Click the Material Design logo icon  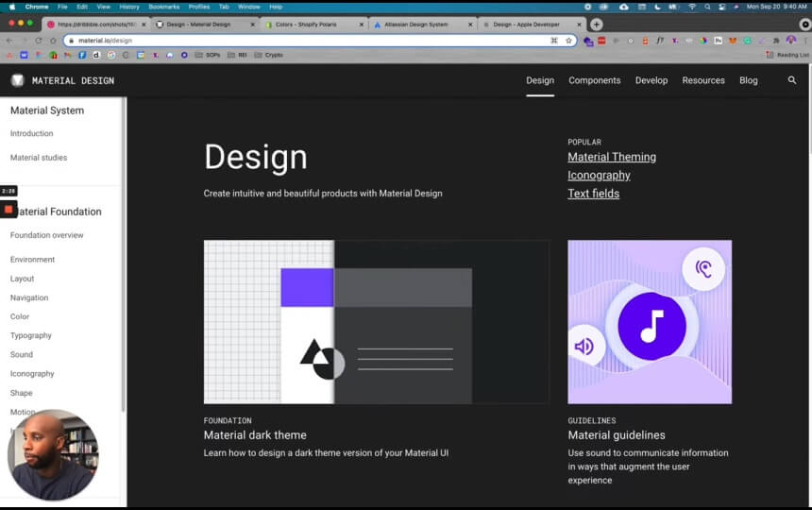click(18, 79)
